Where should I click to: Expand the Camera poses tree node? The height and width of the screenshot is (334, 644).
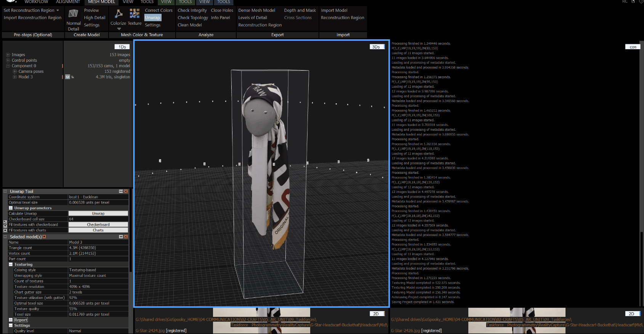click(14, 71)
